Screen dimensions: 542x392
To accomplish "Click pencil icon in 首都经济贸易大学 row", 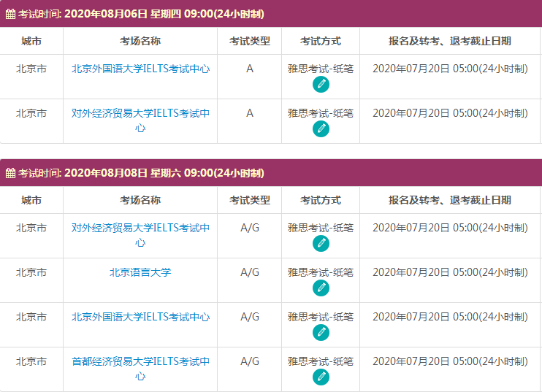I will tap(321, 377).
